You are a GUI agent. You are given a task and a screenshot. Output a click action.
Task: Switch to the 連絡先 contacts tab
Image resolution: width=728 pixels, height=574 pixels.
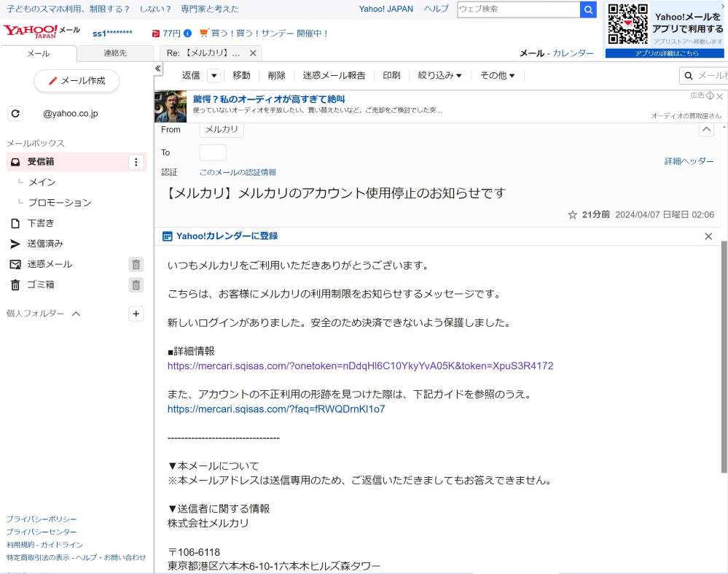coord(115,53)
